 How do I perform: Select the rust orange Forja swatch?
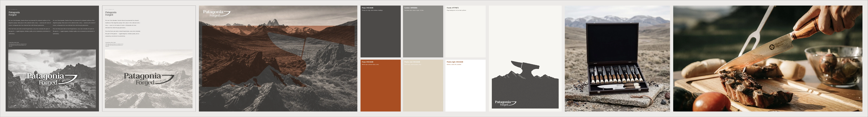click(x=380, y=86)
